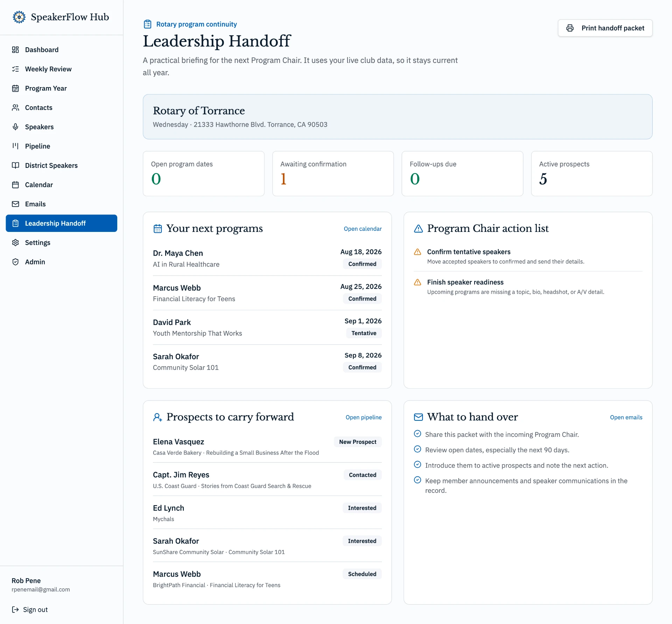Select Pipeline in sidebar
Viewport: 672px width, 624px height.
(x=62, y=146)
